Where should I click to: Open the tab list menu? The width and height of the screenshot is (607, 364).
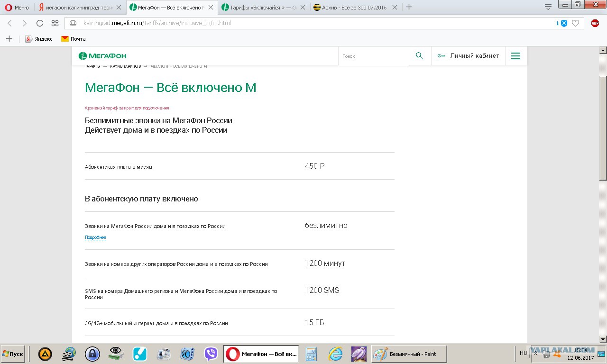pyautogui.click(x=548, y=7)
